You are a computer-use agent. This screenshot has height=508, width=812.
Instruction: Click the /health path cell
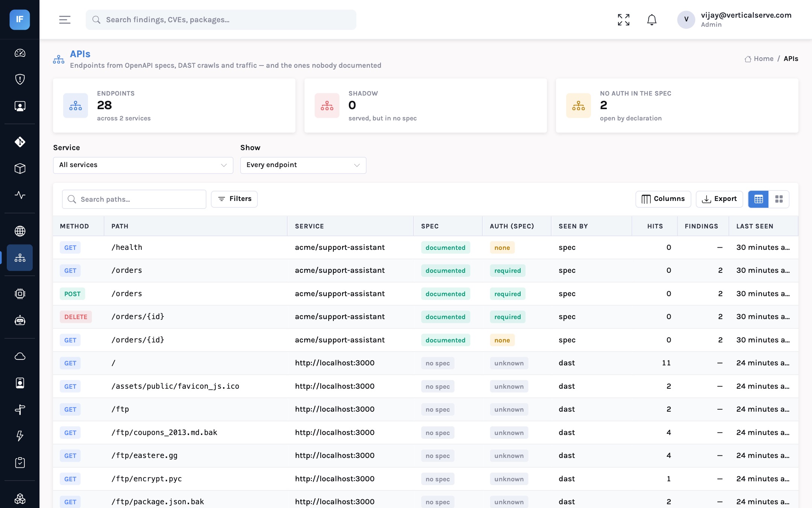tap(127, 247)
